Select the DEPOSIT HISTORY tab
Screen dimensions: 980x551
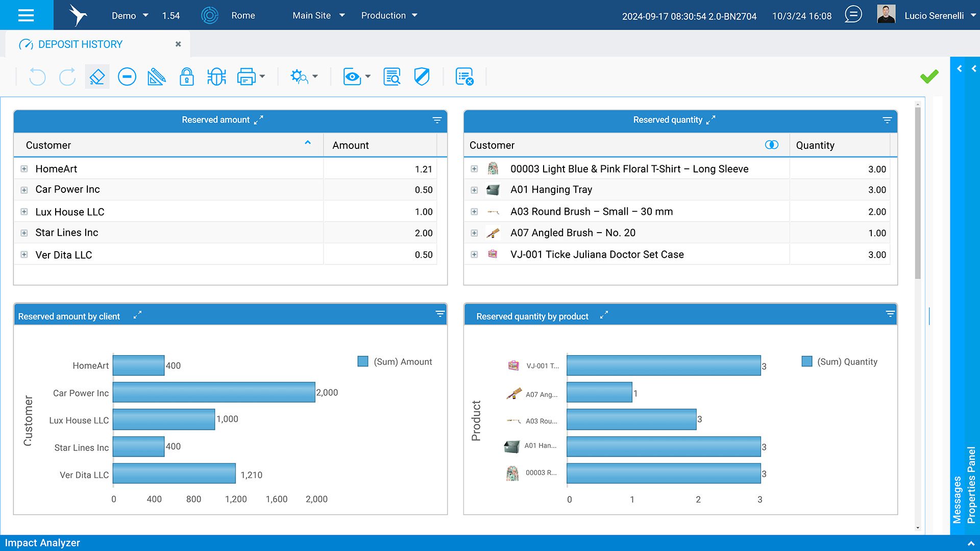tap(80, 44)
